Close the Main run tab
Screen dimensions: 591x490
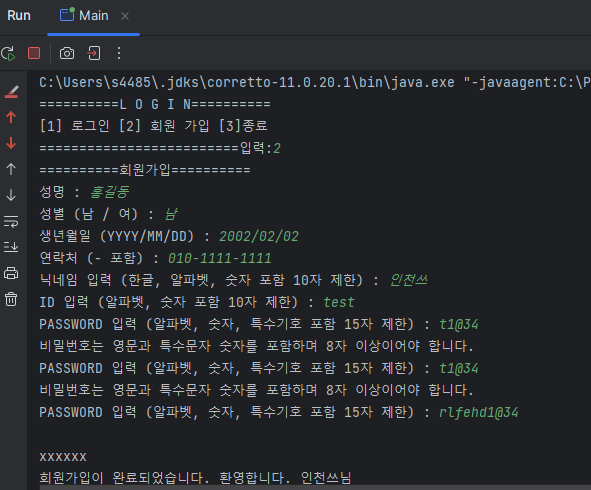coord(125,16)
